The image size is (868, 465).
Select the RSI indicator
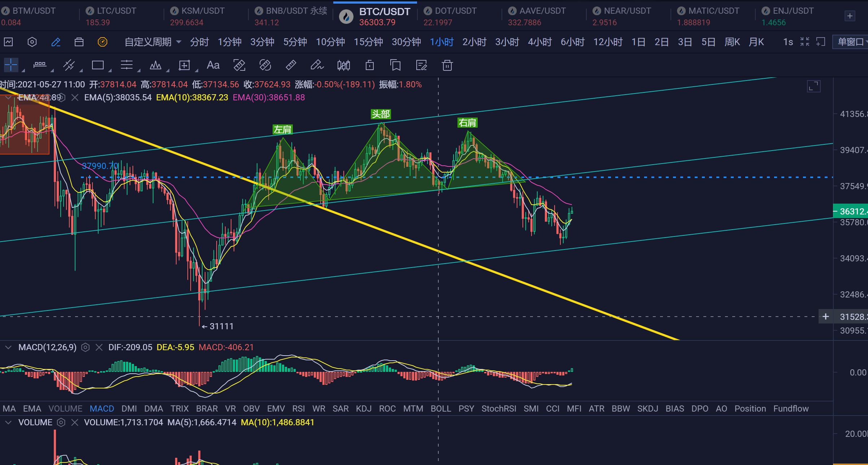coord(298,409)
